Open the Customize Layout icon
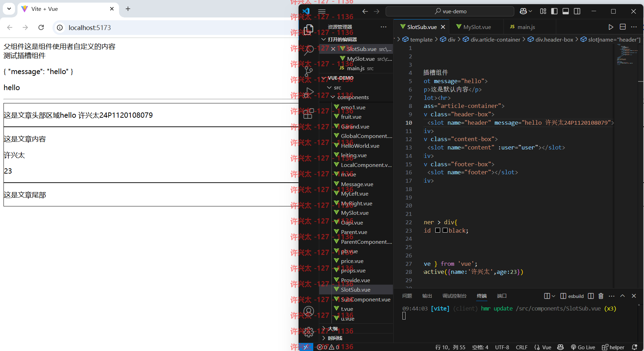The image size is (644, 351). click(543, 11)
